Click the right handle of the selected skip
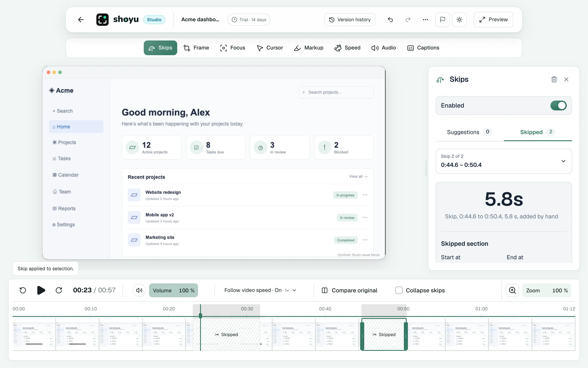588x368 pixels. pos(405,336)
